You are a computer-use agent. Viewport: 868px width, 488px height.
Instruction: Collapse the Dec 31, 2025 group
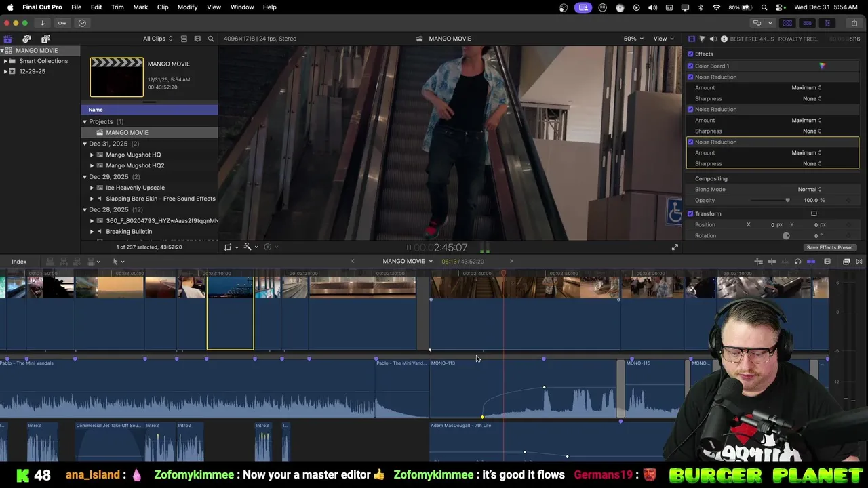tap(85, 144)
